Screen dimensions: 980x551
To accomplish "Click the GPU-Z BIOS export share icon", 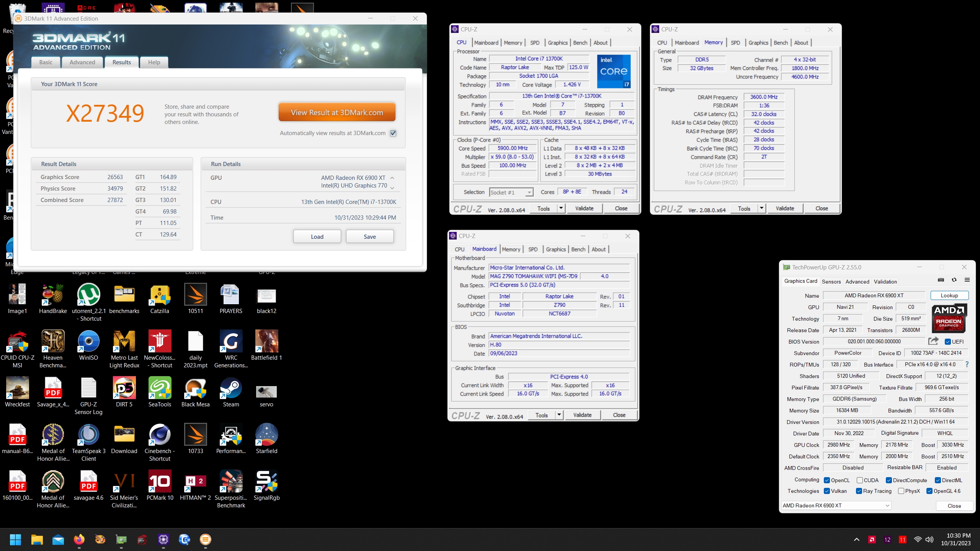I will (x=933, y=341).
